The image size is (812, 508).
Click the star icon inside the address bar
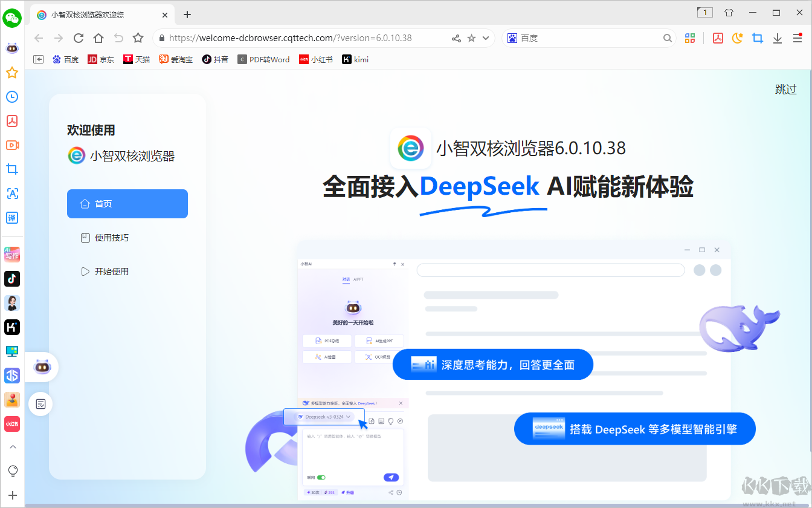point(471,38)
